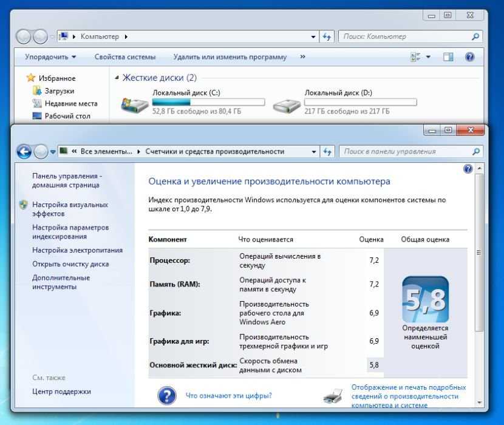Open Настройка электропитания
This screenshot has height=425, width=504.
pos(78,250)
